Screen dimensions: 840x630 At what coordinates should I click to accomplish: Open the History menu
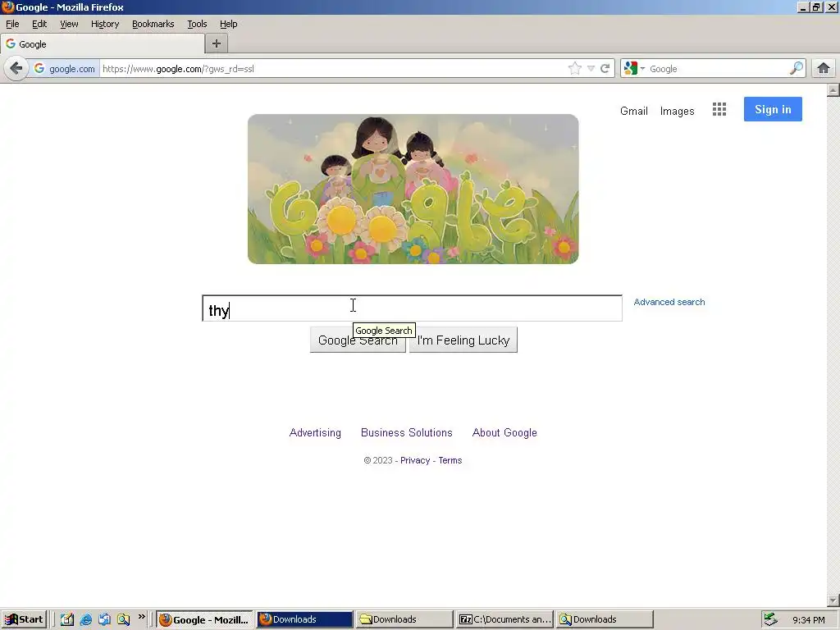pyautogui.click(x=105, y=24)
